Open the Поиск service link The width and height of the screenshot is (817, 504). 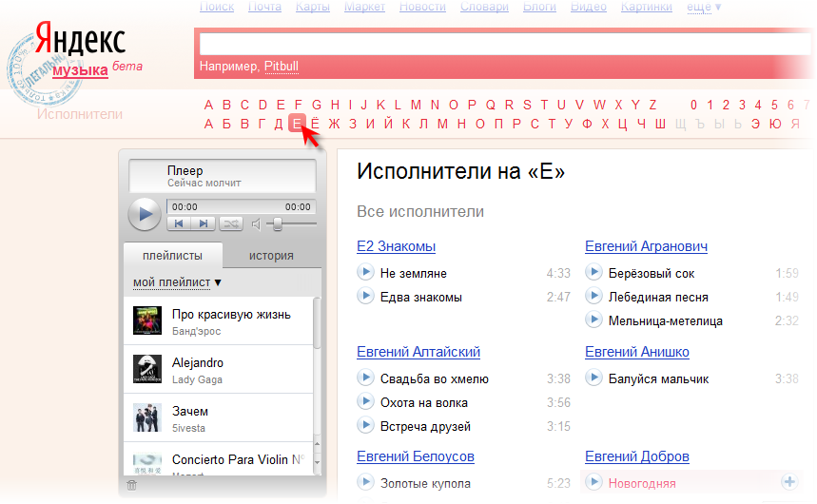[217, 7]
